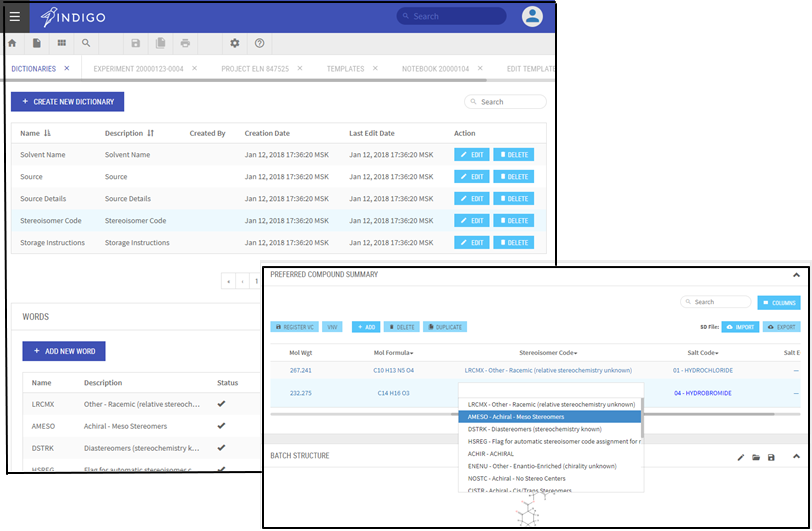Click the home icon in toolbar
Screen dimensions: 812x531
(12, 43)
